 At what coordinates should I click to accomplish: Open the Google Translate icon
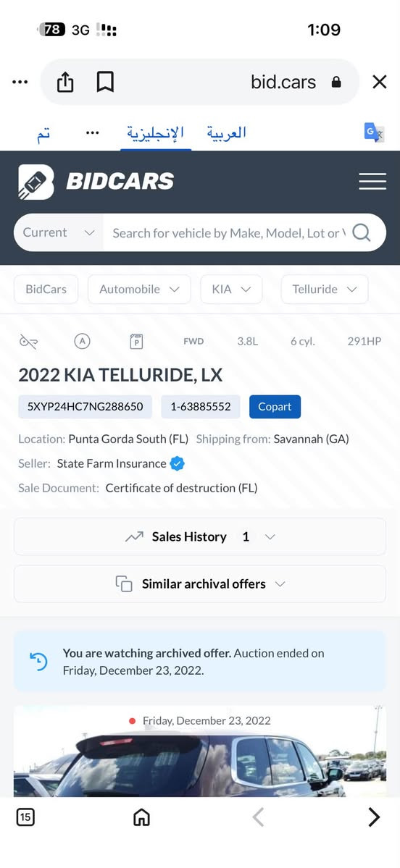tap(374, 133)
